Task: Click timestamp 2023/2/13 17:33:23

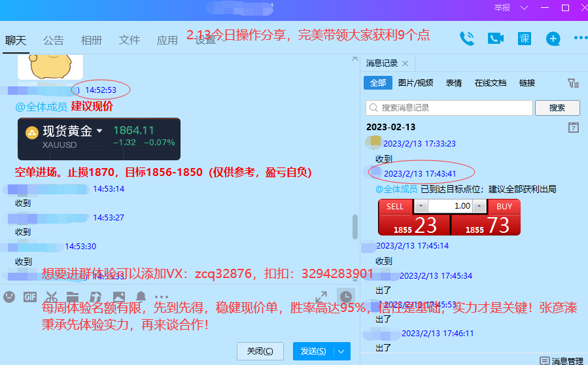Action: coord(419,144)
